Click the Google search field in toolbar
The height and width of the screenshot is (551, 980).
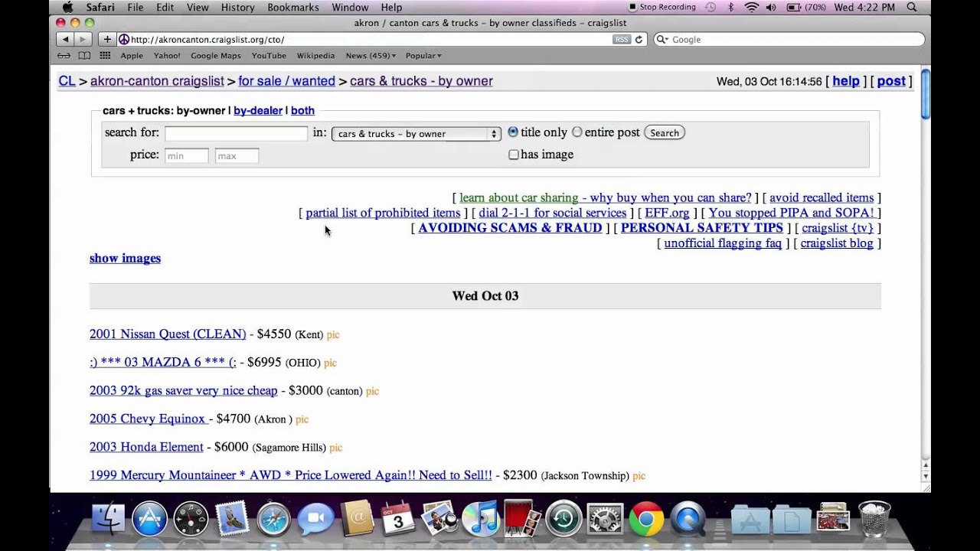(x=789, y=40)
